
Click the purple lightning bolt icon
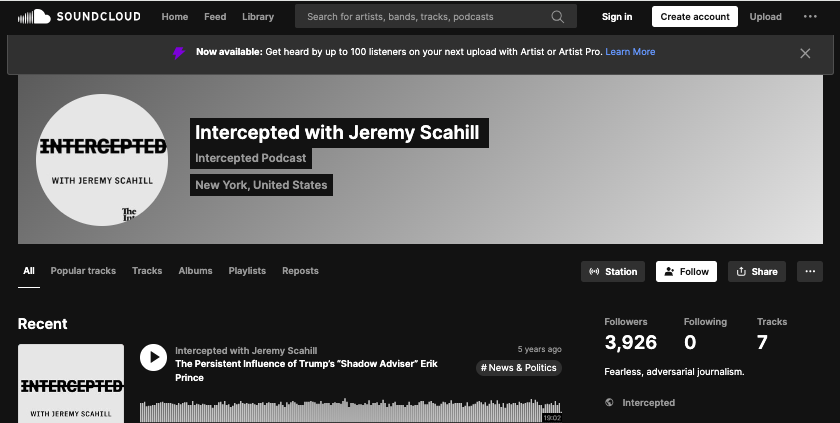(179, 52)
